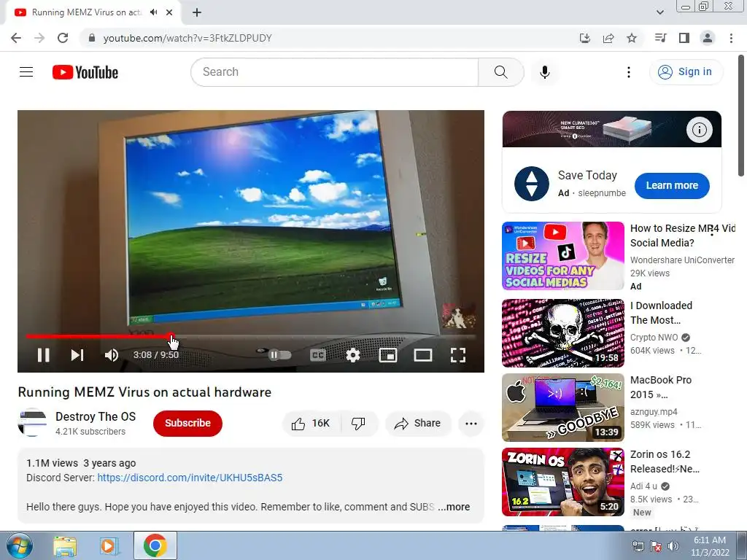This screenshot has width=747, height=560.
Task: Open the ad info icon
Action: [x=700, y=129]
